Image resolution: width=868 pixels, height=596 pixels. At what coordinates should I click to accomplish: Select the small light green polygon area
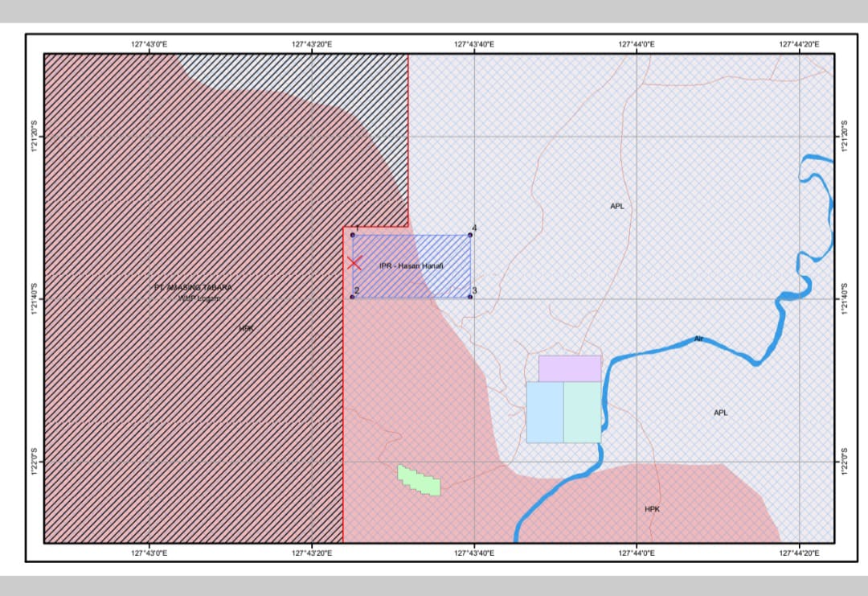[x=419, y=480]
